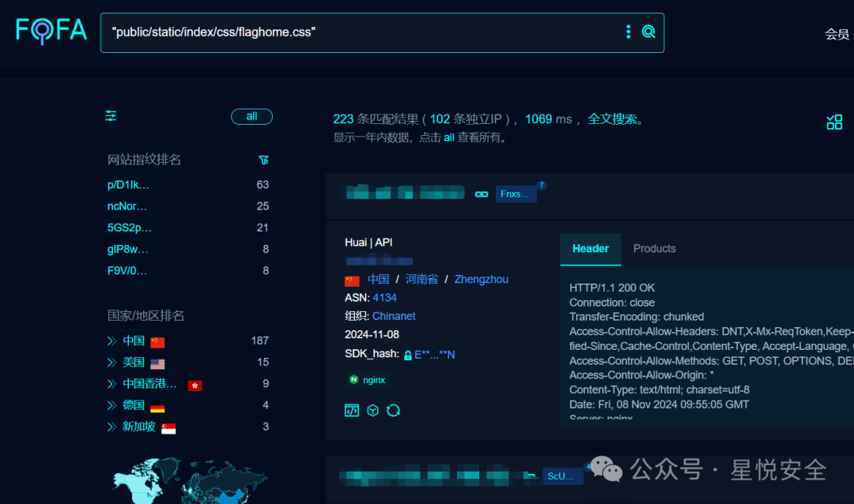Click the ASN 4134 link
The width and height of the screenshot is (854, 504).
click(384, 298)
